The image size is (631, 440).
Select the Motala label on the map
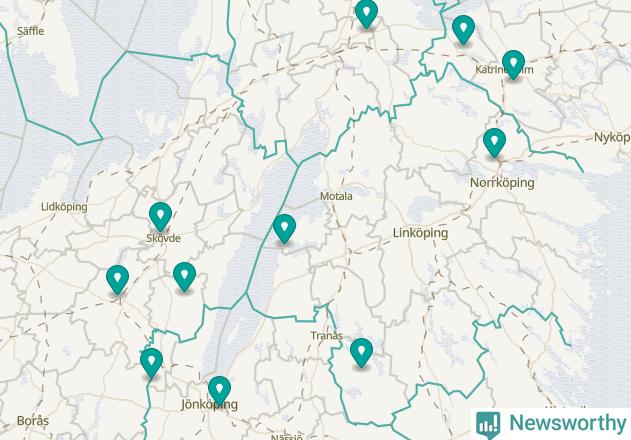(x=336, y=196)
